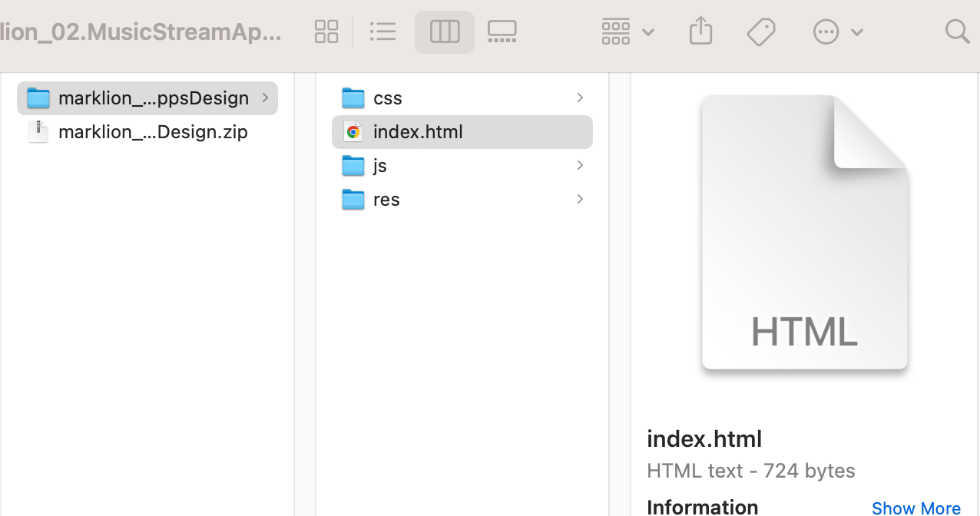This screenshot has width=980, height=516.
Task: Click the Search magnifier icon
Action: click(957, 31)
